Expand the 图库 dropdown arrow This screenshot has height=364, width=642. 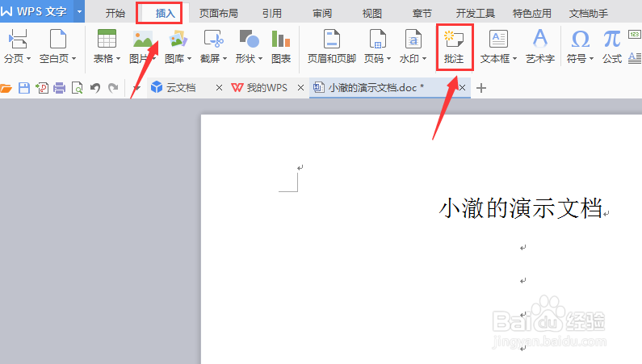coord(189,58)
